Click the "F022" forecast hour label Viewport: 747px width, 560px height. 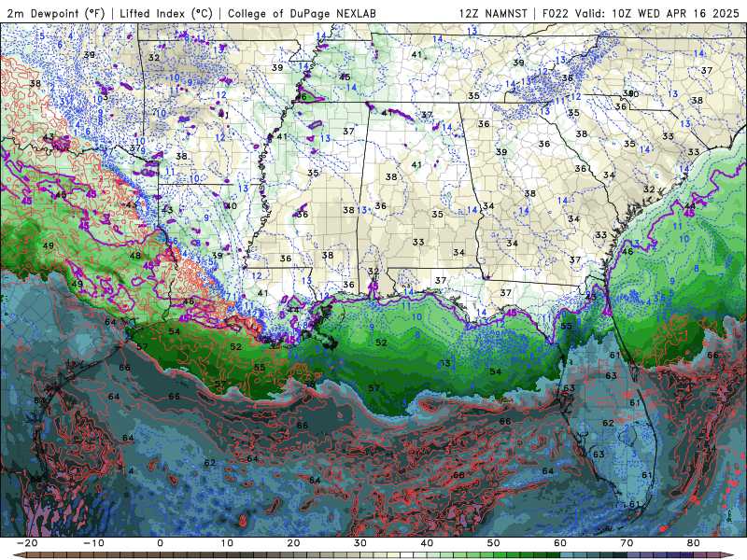(x=556, y=13)
